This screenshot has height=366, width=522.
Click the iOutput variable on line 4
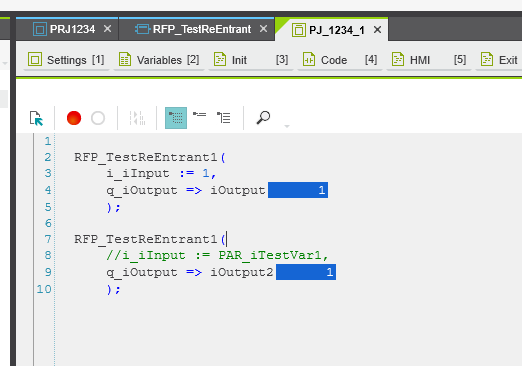pyautogui.click(x=238, y=190)
